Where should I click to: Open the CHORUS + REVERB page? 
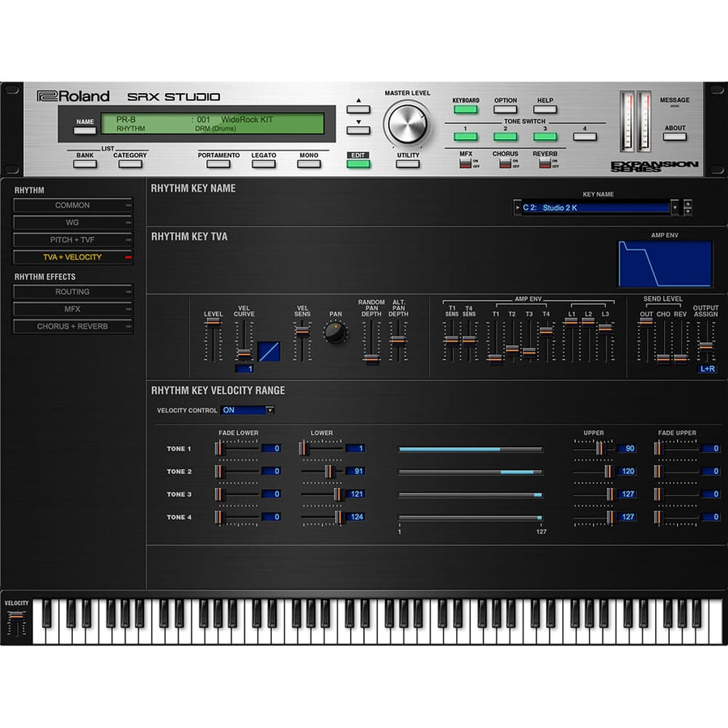(73, 327)
